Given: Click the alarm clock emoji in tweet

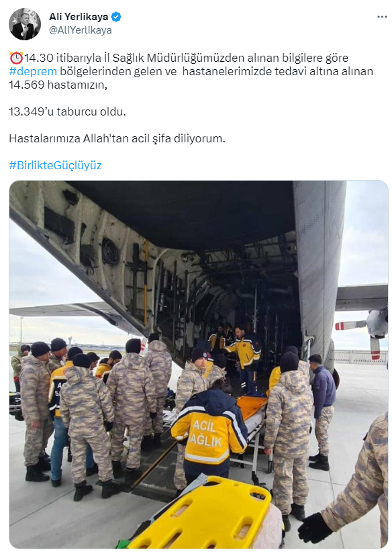Looking at the screenshot, I should click(16, 58).
